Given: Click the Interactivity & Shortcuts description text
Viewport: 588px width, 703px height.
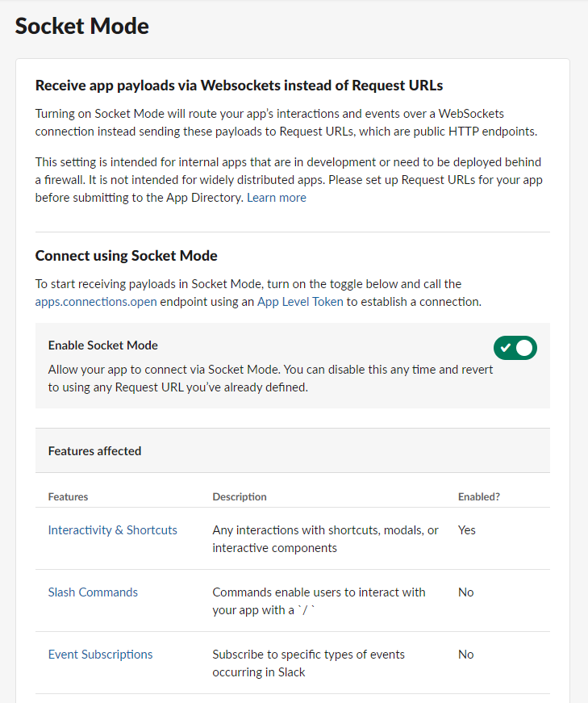Looking at the screenshot, I should pos(325,539).
